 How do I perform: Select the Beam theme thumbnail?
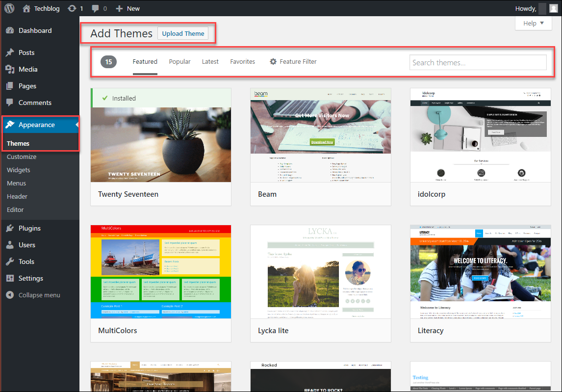pos(321,135)
